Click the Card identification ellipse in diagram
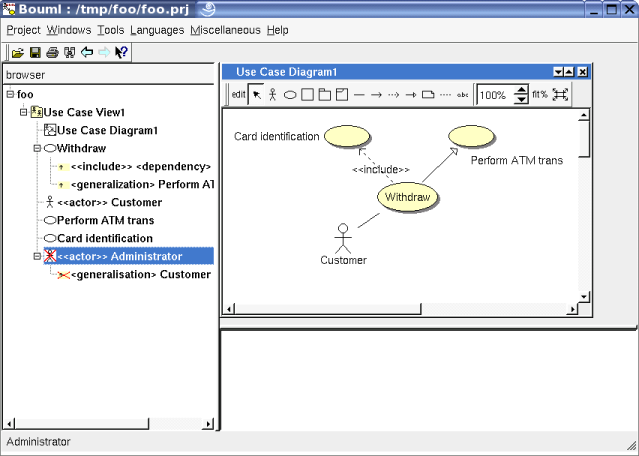Screen dimensions: 639x456 tap(347, 136)
